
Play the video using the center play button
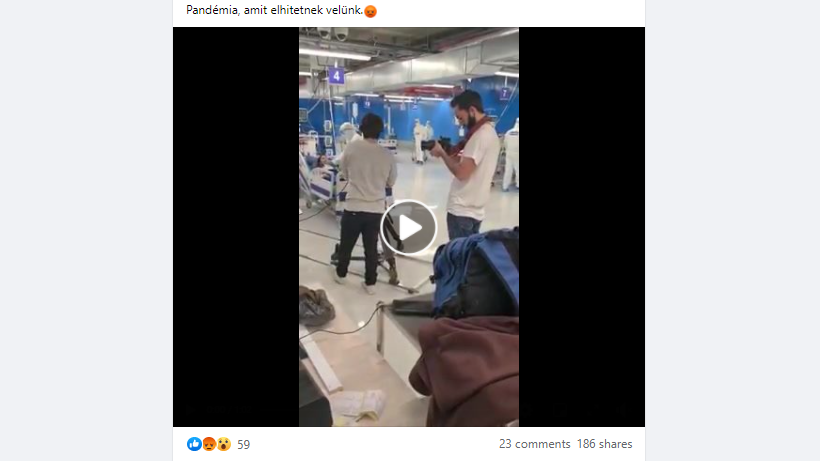point(408,227)
